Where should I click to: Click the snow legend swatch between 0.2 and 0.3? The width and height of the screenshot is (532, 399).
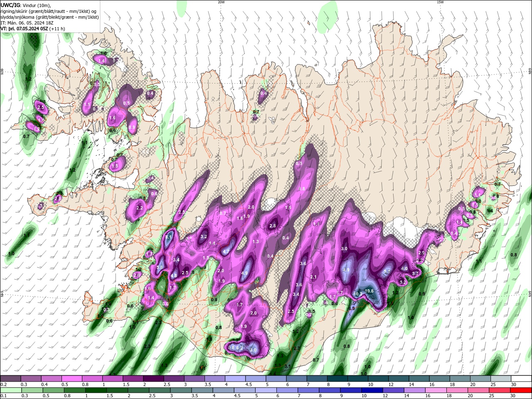coord(10,379)
